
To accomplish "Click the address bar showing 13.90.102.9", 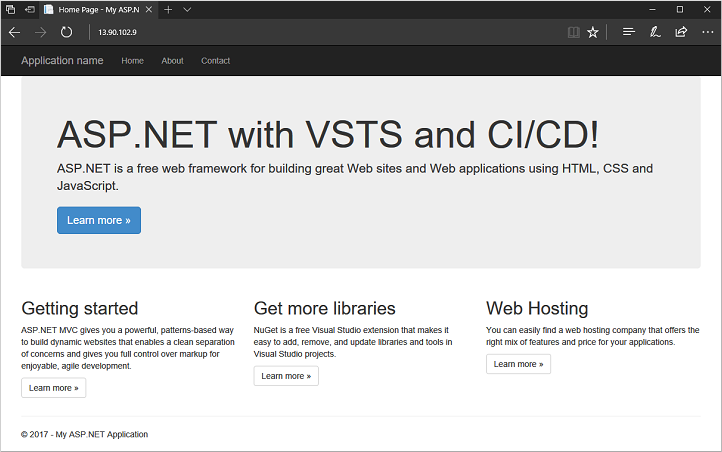I will tap(327, 32).
